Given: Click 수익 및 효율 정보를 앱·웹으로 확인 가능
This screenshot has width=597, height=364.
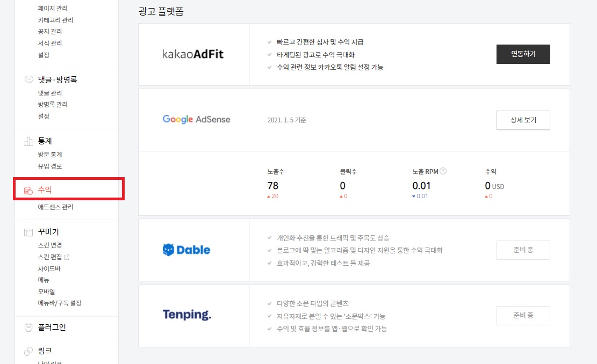Looking at the screenshot, I should pyautogui.click(x=332, y=329).
